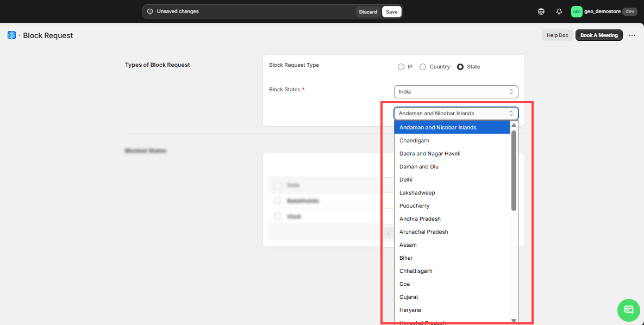644x325 pixels.
Task: Choose Gujarat from the state list
Action: click(x=409, y=297)
